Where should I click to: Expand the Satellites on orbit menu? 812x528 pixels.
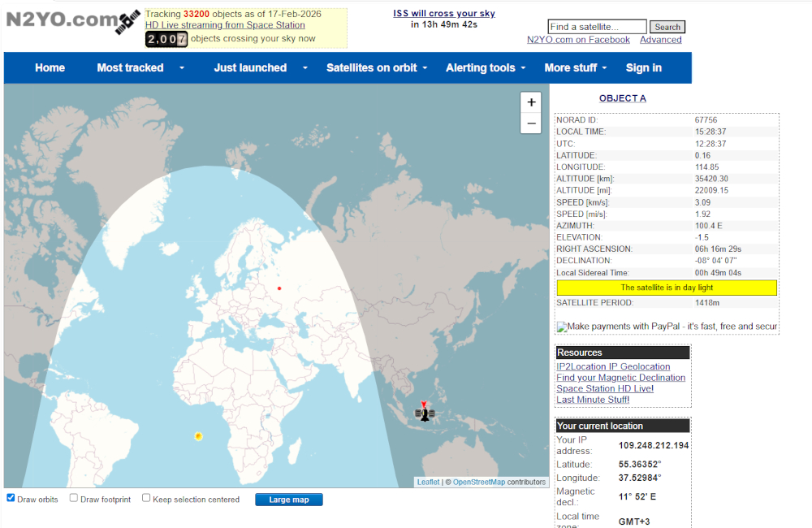click(376, 68)
